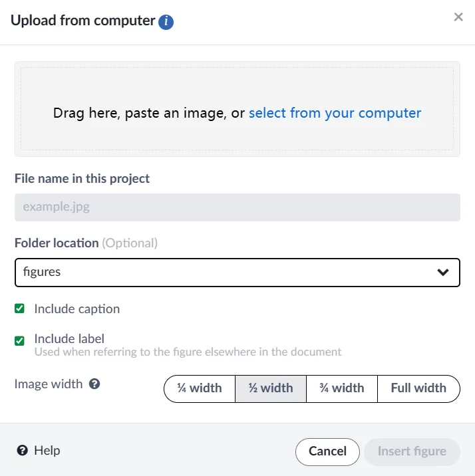Choose the ½ width image size

271,388
